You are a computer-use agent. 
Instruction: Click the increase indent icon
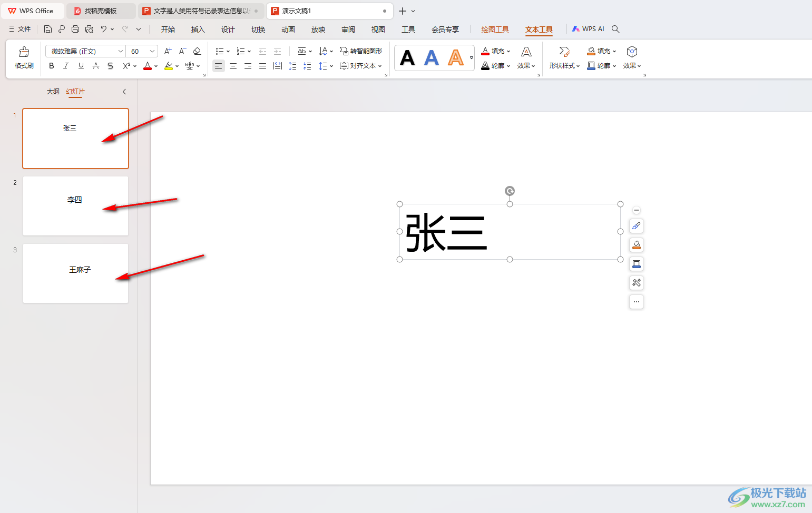tap(277, 51)
